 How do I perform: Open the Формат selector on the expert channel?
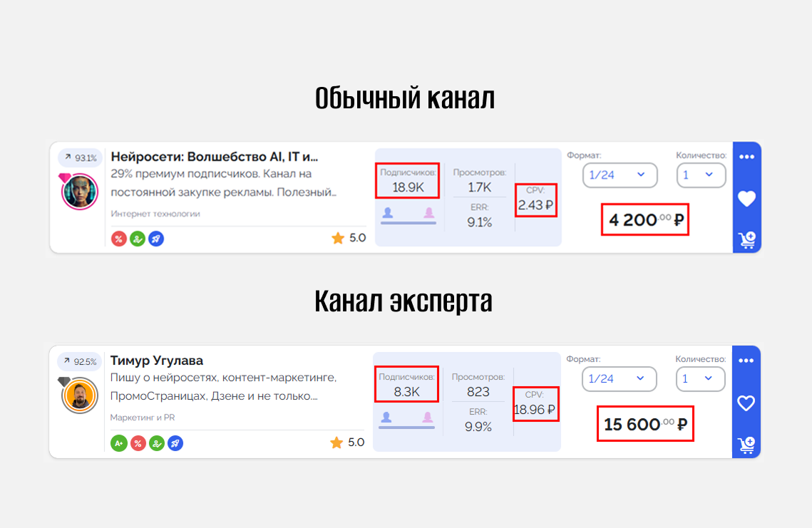tap(619, 379)
